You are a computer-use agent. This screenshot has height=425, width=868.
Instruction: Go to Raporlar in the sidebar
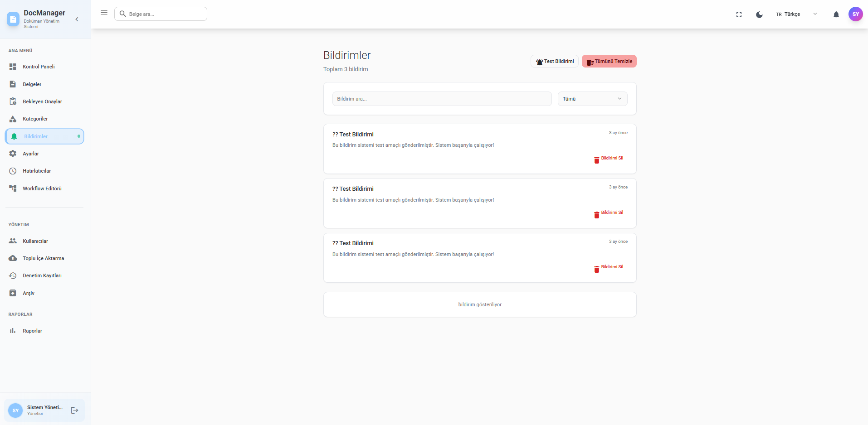34,331
